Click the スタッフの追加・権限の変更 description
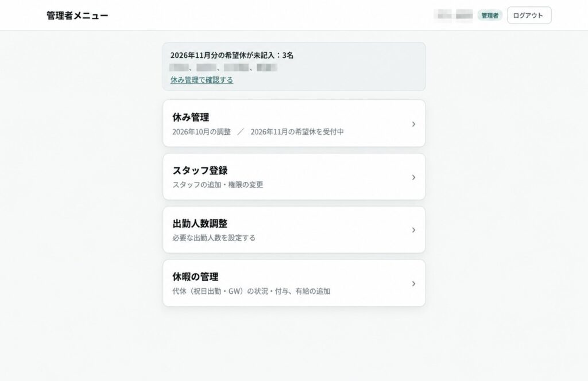Screen dimensions: 588x381 click(218, 185)
